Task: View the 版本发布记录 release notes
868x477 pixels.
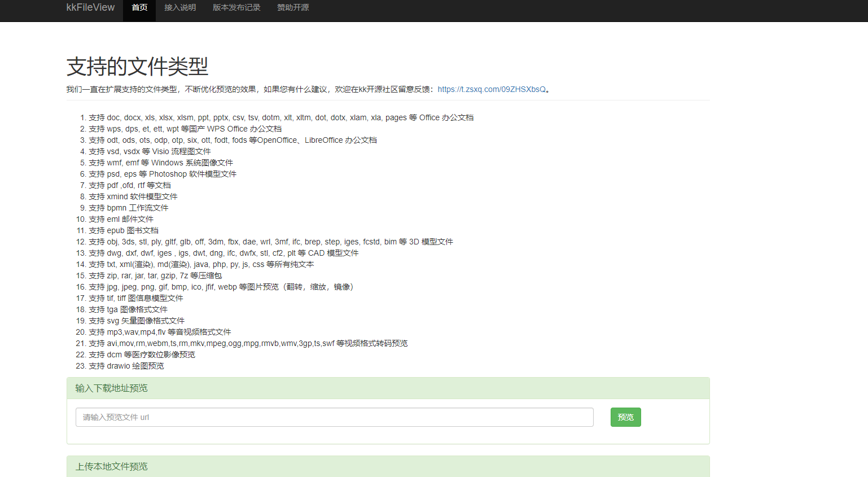Action: [x=236, y=8]
